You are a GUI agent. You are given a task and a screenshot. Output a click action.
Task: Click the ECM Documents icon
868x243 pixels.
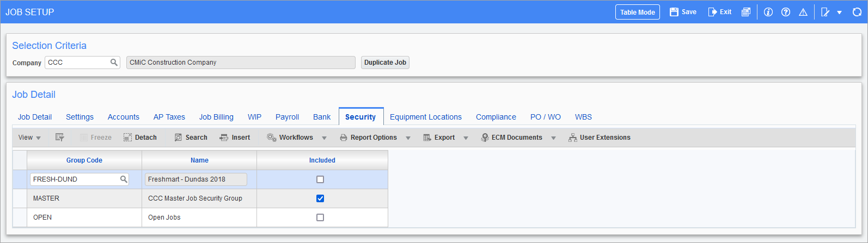(485, 138)
